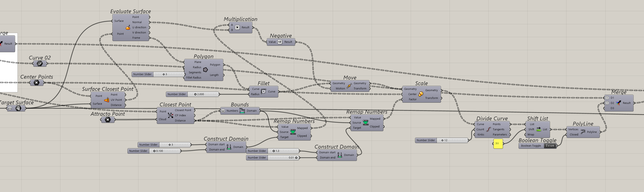Click the flatten arrow on Bounds Numbers input
Image resolution: width=644 pixels, height=192 pixels.
(x=223, y=111)
